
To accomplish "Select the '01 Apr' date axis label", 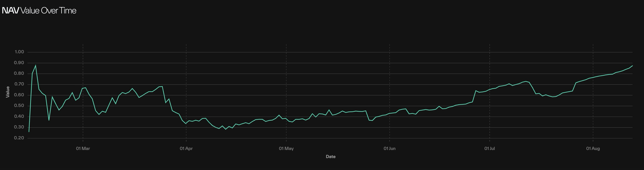I will 186,148.
